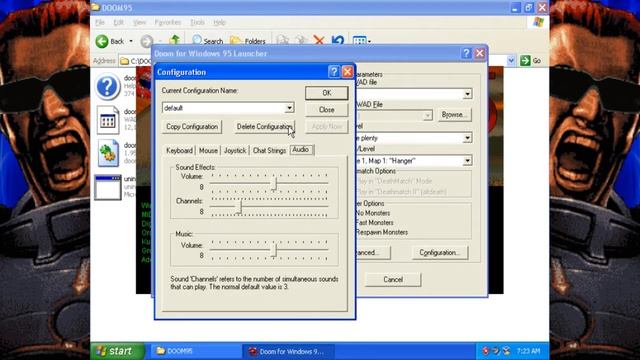This screenshot has width=640, height=360.
Task: Open the Map 1 'Hanger' dropdown
Action: [x=467, y=161]
